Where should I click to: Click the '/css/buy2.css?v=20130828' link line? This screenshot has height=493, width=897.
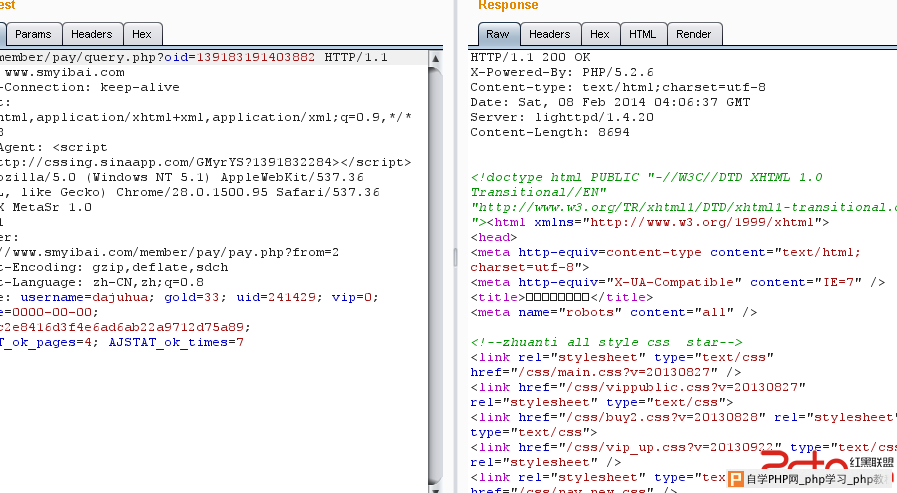(684, 418)
